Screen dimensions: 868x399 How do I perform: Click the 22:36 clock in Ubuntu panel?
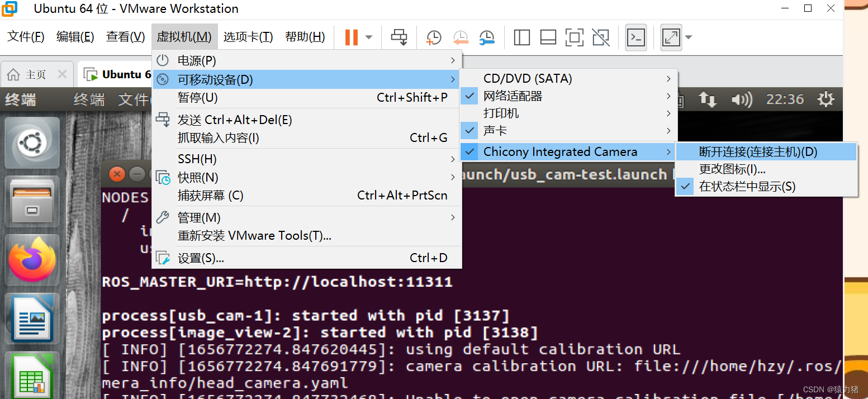(785, 99)
